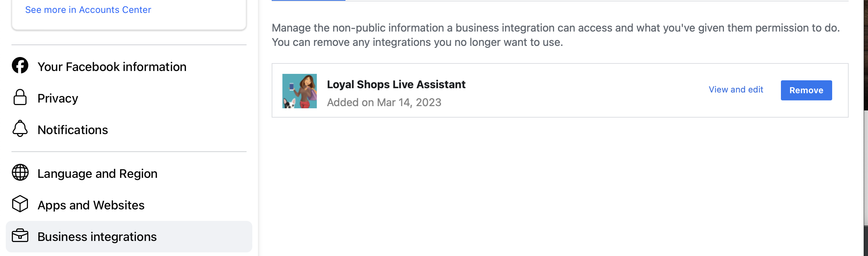Click the Language and Region globe icon
Screen dimensions: 868x256
click(20, 172)
